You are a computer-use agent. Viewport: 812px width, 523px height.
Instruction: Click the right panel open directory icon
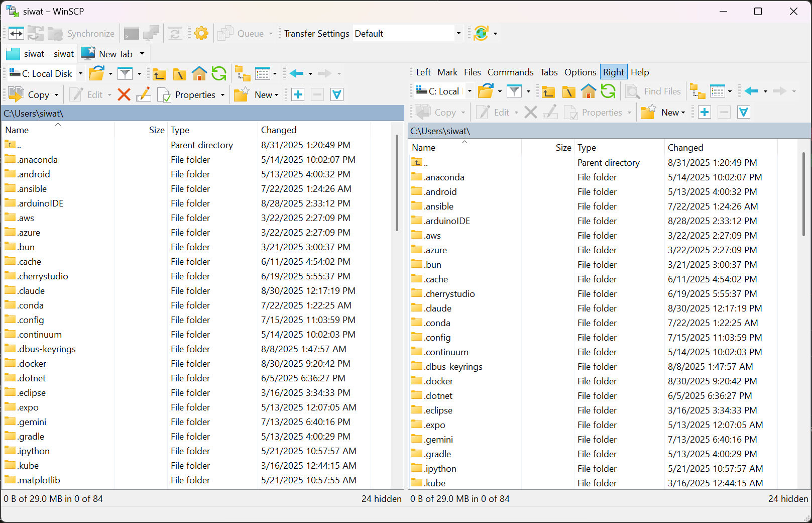tap(486, 91)
